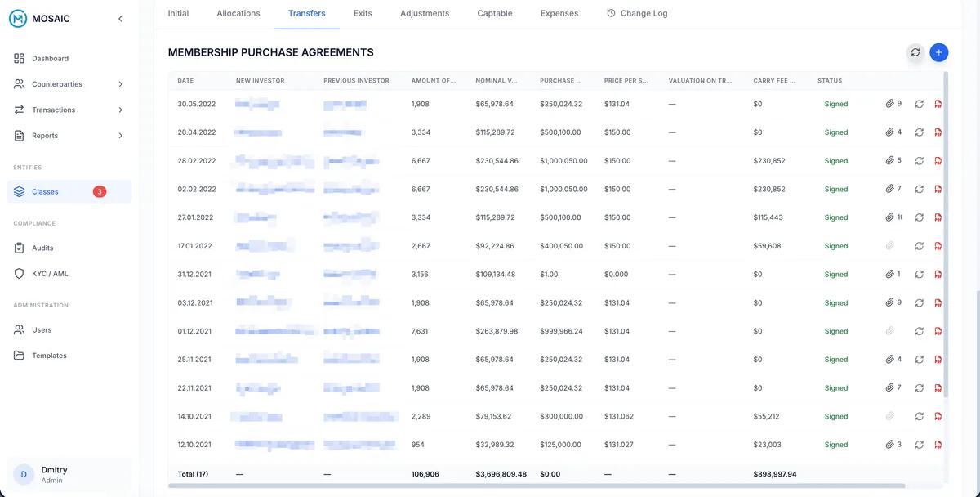980x497 pixels.
Task: Open attachments for the 28.02.2022 row
Action: 893,161
